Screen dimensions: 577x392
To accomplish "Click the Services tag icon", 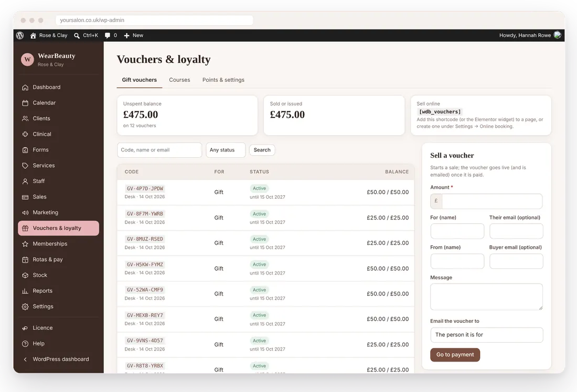I will point(25,166).
